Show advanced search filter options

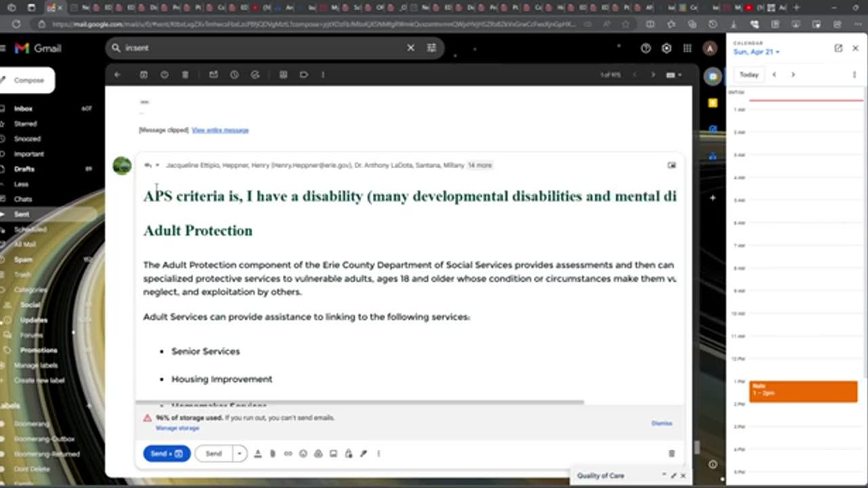tap(431, 48)
